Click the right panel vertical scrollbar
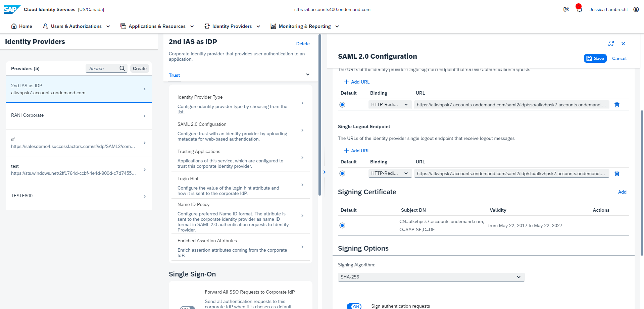Viewport: 644px width, 309px height. click(642, 183)
